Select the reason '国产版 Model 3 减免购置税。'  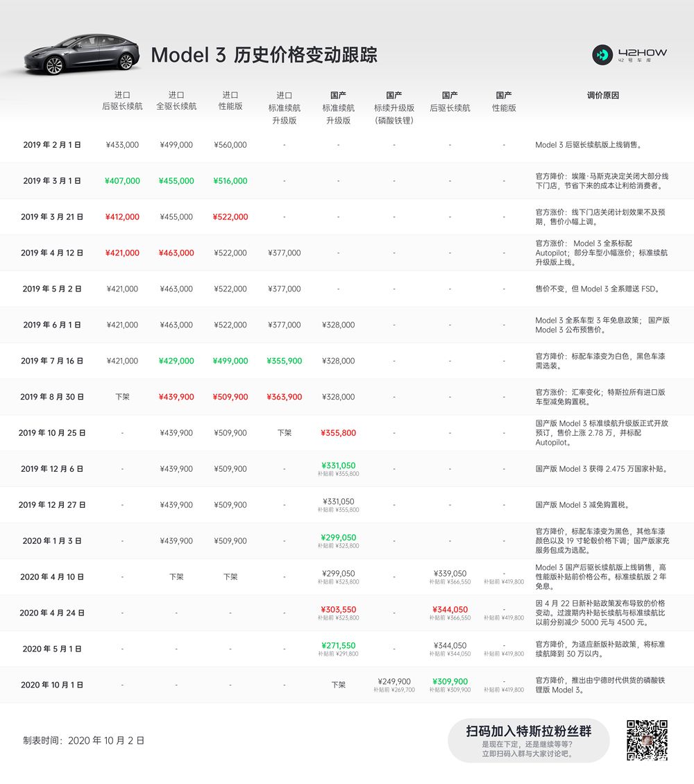coord(582,505)
